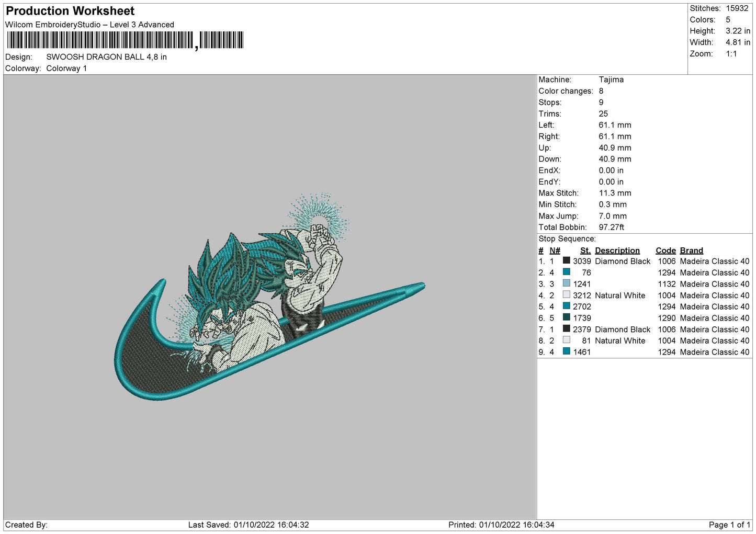The width and height of the screenshot is (756, 534).
Task: Select the black swatch beside stitch count 2379
Action: (x=566, y=329)
